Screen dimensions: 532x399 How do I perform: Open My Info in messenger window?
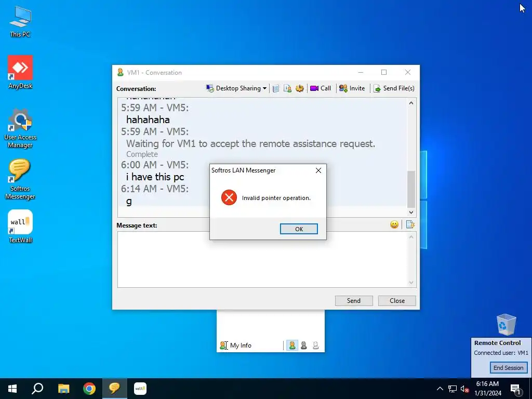coord(236,345)
